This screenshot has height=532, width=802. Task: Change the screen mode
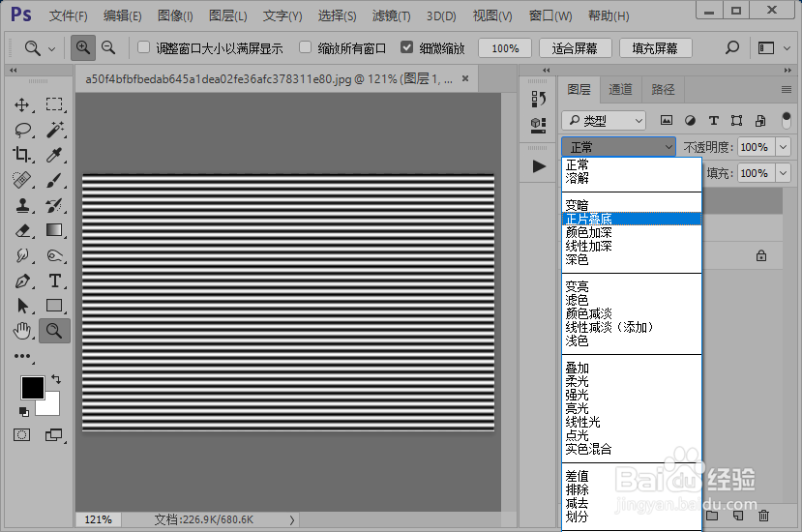coord(53,435)
